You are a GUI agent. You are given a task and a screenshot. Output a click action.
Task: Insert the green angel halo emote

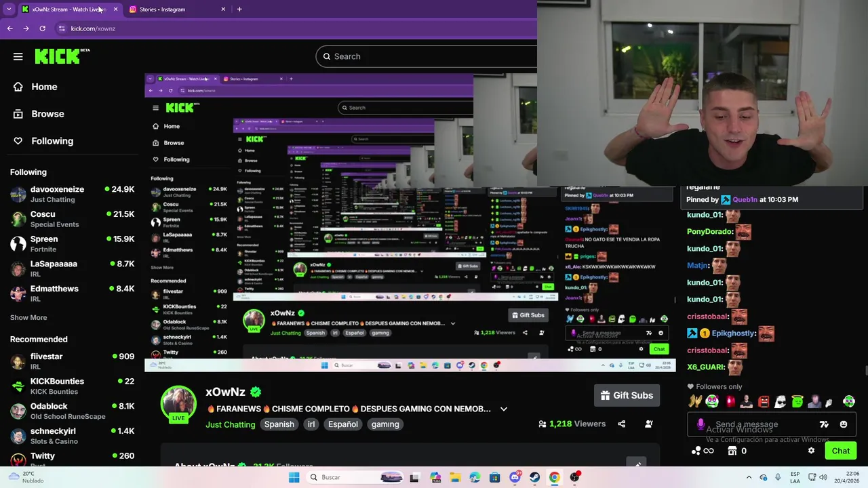pos(797,401)
